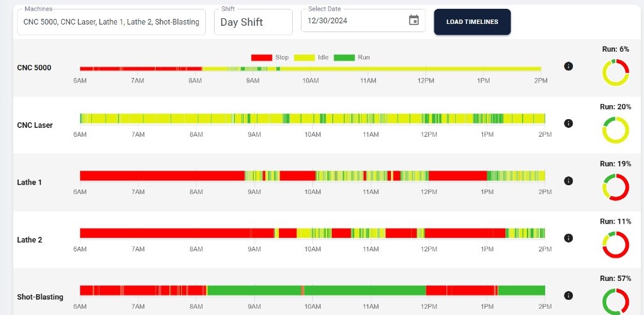Viewport: 644px width, 315px height.
Task: Click the info icon for CNC 5000
Action: pos(568,66)
